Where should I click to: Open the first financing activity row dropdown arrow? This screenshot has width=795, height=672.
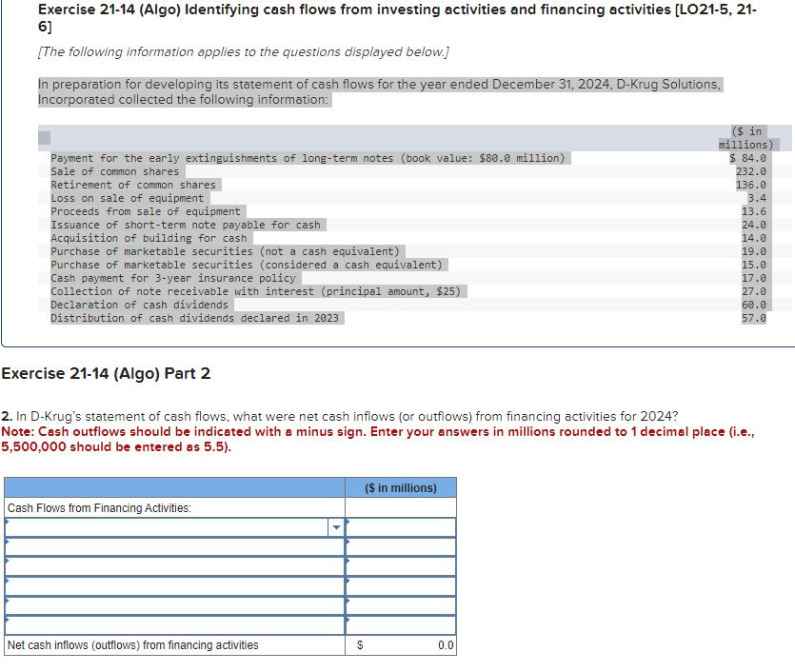336,527
